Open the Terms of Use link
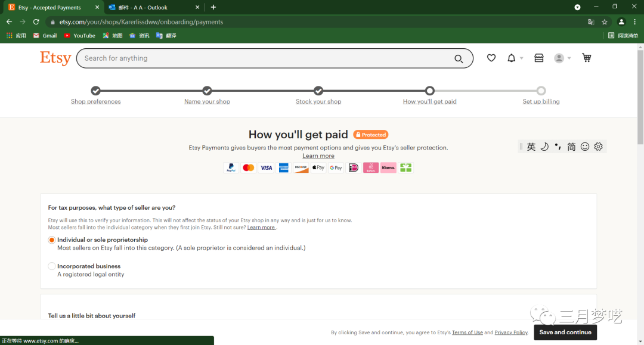 [x=467, y=332]
